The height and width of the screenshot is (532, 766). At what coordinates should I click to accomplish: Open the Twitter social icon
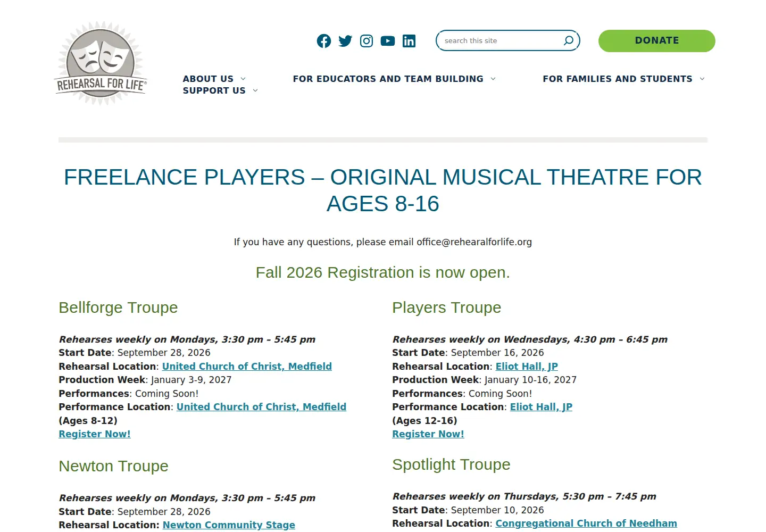click(x=345, y=41)
